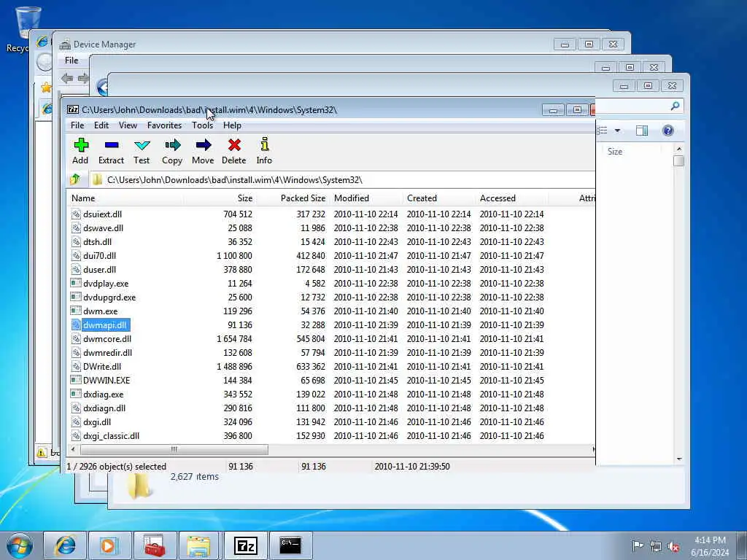Click the Extract toolbar button
747x560 pixels.
[111, 151]
